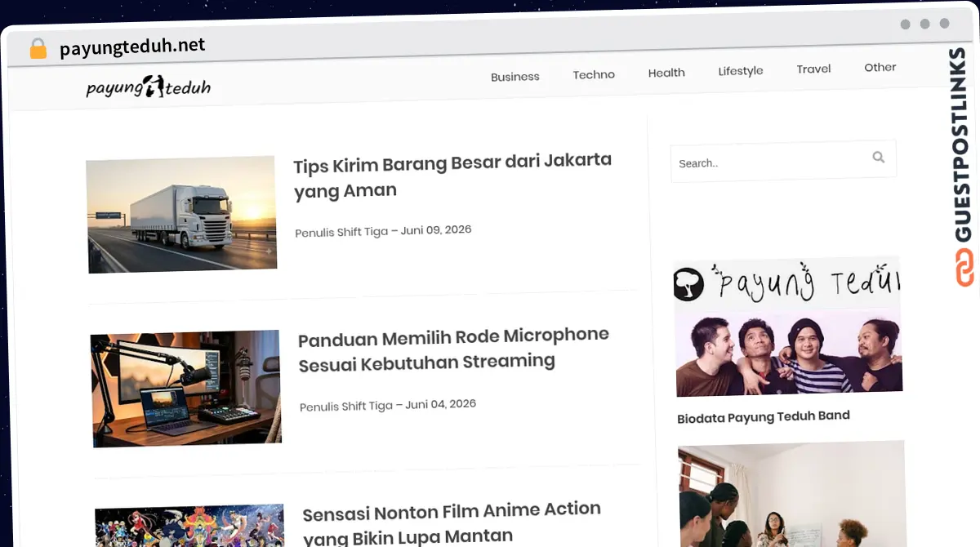Go to the Lifestyle section
Image resolution: width=980 pixels, height=547 pixels.
click(741, 71)
